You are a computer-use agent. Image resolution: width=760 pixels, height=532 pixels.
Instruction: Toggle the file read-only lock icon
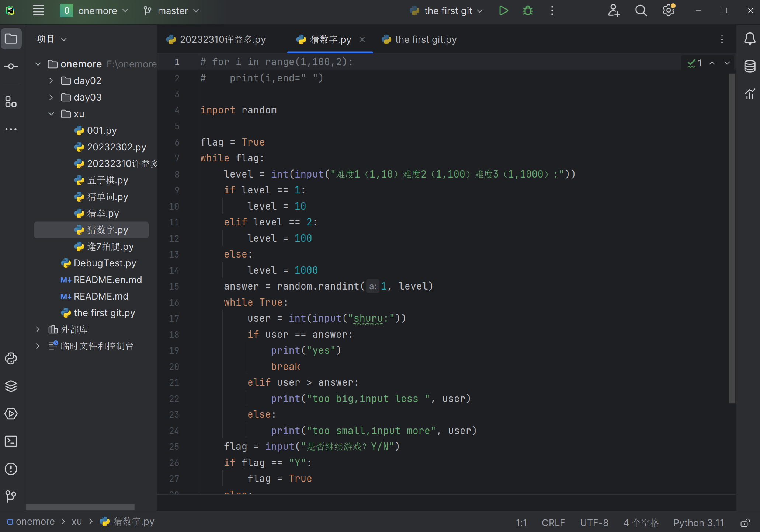point(745,523)
